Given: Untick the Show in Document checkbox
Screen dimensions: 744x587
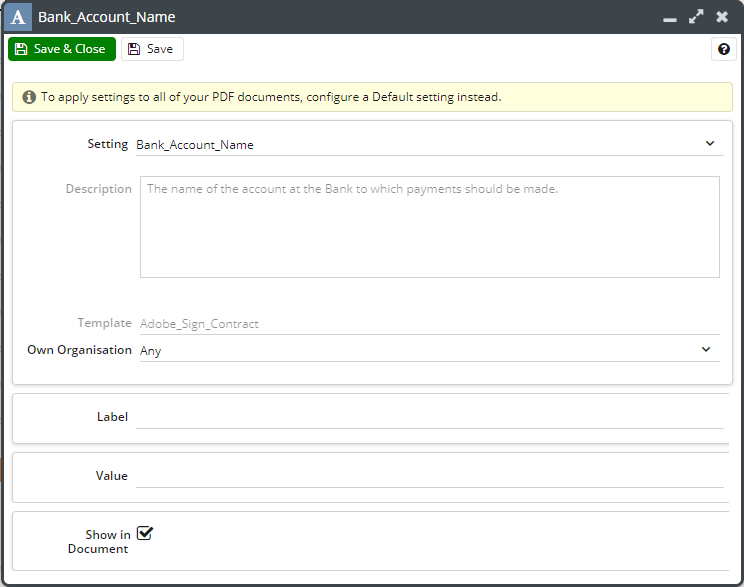Looking at the screenshot, I should (x=144, y=534).
